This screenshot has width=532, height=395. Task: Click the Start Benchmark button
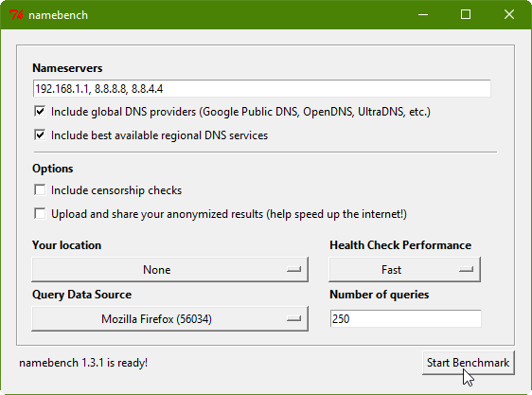coord(469,363)
